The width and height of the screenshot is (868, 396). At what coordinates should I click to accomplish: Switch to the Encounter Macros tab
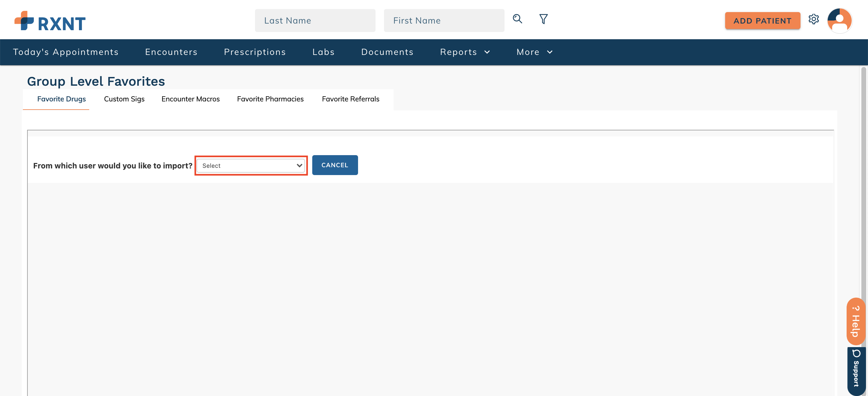[x=190, y=99]
